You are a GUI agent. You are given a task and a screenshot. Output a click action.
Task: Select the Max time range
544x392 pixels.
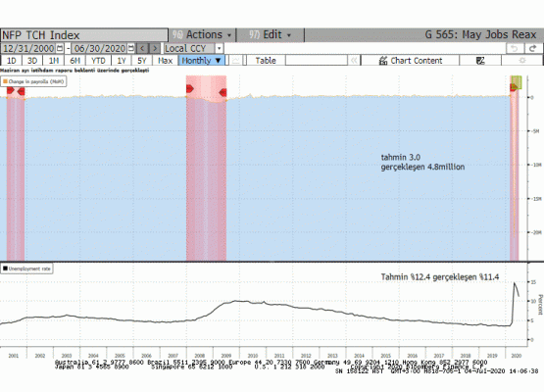click(165, 61)
